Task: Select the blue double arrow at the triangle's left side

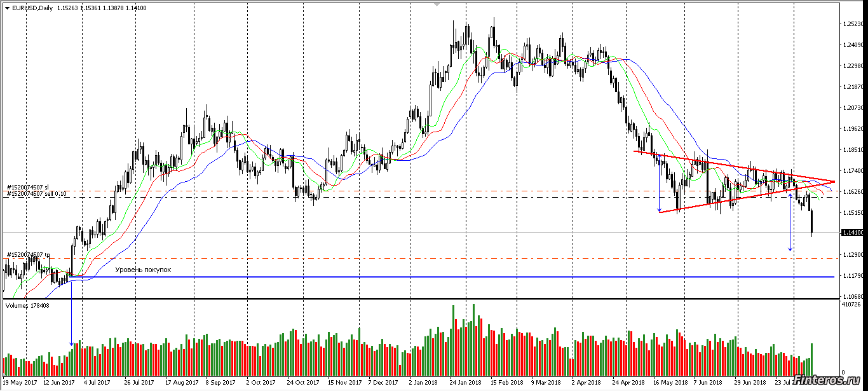Action: pyautogui.click(x=660, y=182)
